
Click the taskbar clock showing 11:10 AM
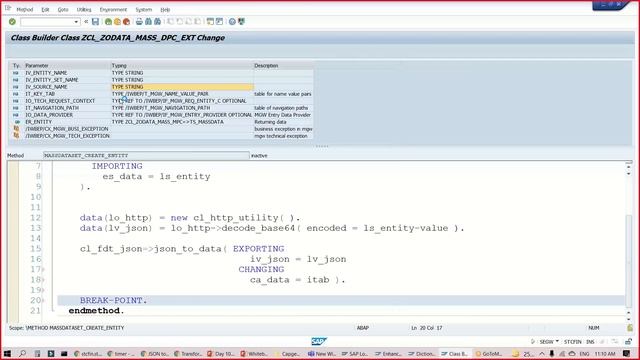[605, 353]
